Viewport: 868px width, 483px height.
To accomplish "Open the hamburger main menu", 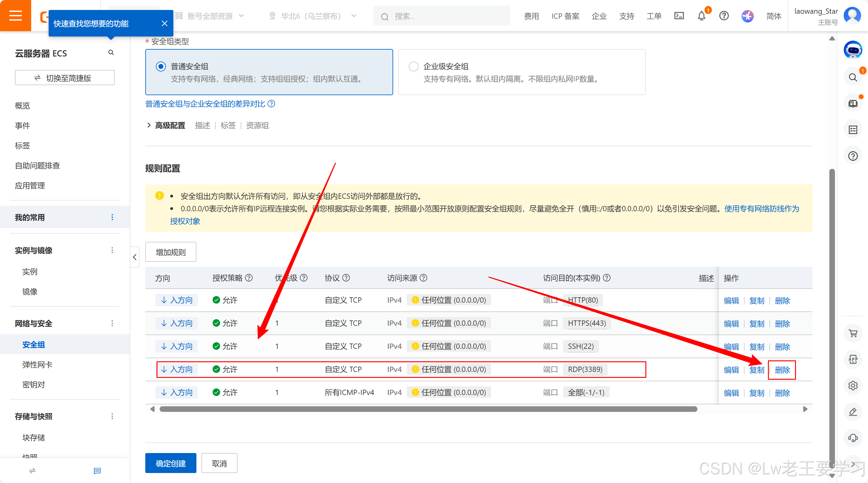I will tap(16, 16).
